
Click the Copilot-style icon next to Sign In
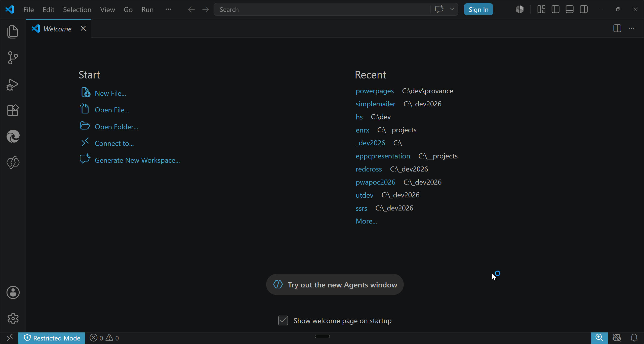(520, 9)
